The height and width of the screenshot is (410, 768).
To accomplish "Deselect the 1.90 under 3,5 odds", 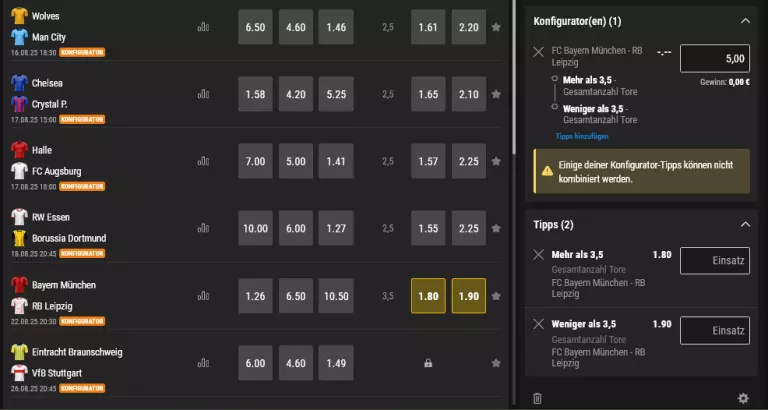I will [x=469, y=296].
